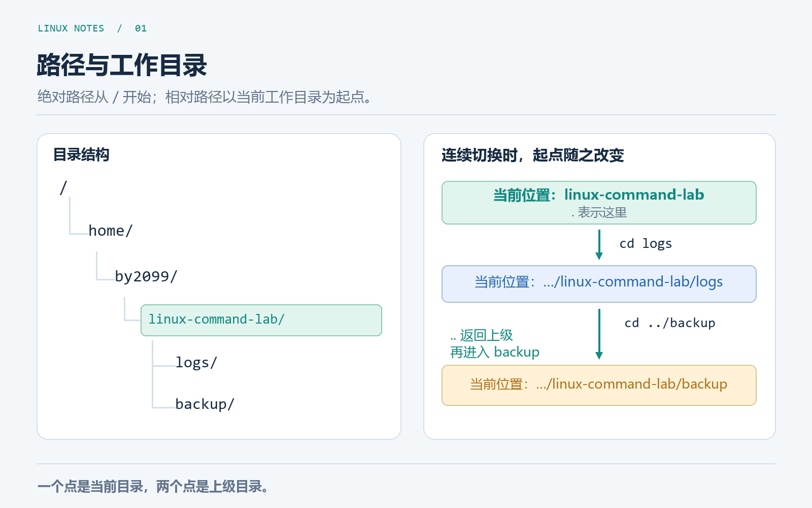
Task: Select the root "/" tree entry
Action: click(63, 188)
